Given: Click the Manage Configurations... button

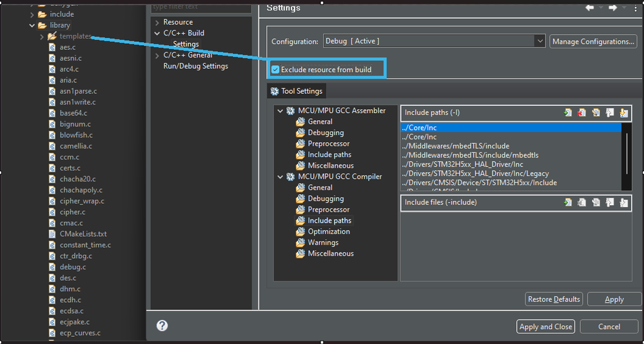Looking at the screenshot, I should (593, 41).
